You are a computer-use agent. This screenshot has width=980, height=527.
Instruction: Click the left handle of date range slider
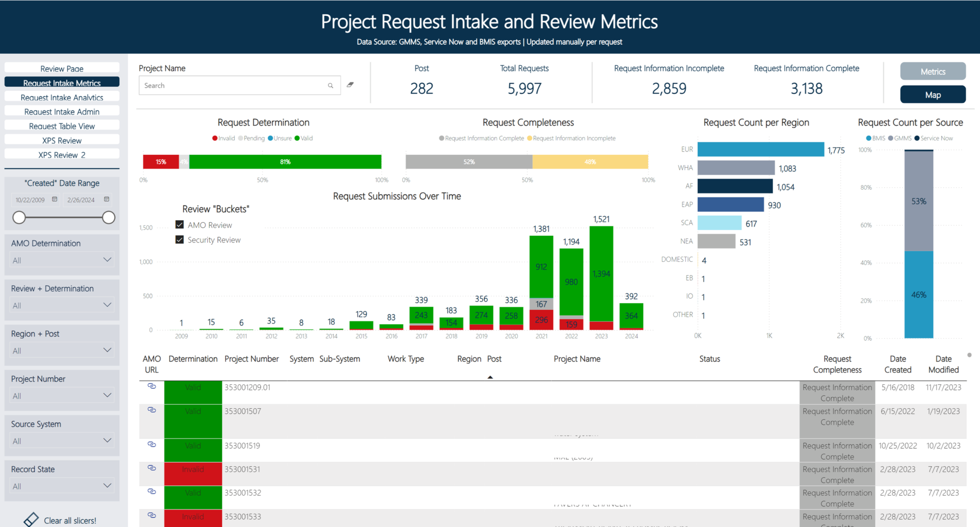pos(19,217)
